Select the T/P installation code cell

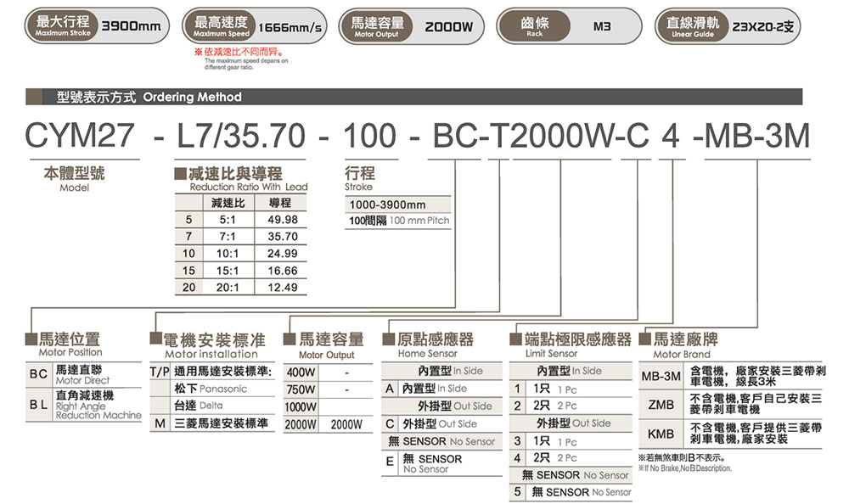[160, 372]
